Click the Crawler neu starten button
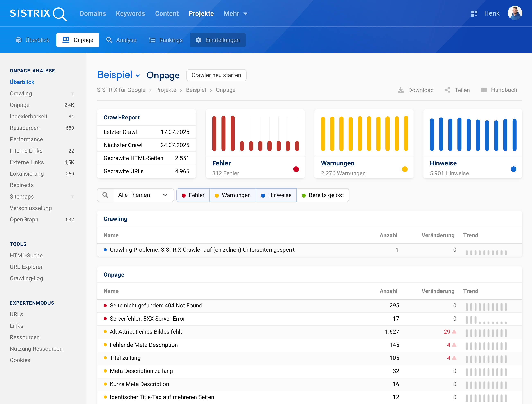The width and height of the screenshot is (532, 404). 216,75
